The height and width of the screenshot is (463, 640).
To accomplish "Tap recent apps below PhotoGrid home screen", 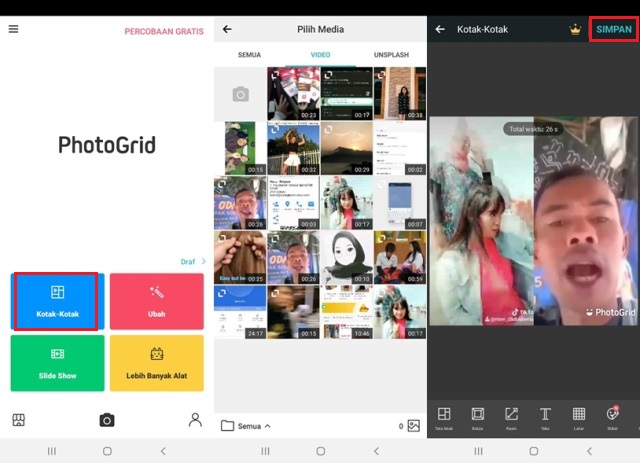I will pyautogui.click(x=51, y=451).
